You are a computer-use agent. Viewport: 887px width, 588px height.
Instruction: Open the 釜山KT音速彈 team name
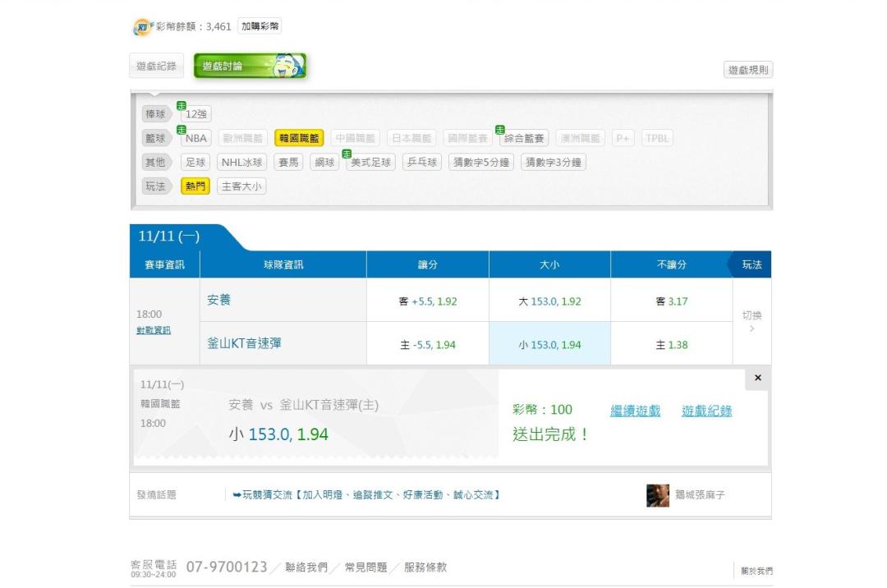point(244,343)
